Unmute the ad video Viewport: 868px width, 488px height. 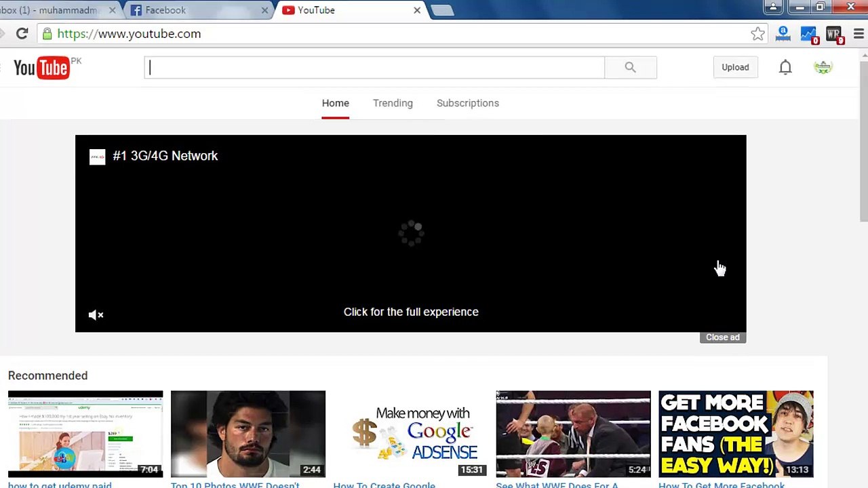pos(96,314)
